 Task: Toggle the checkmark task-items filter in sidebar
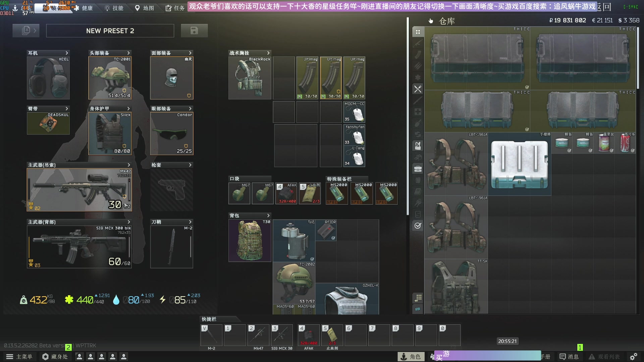click(418, 226)
